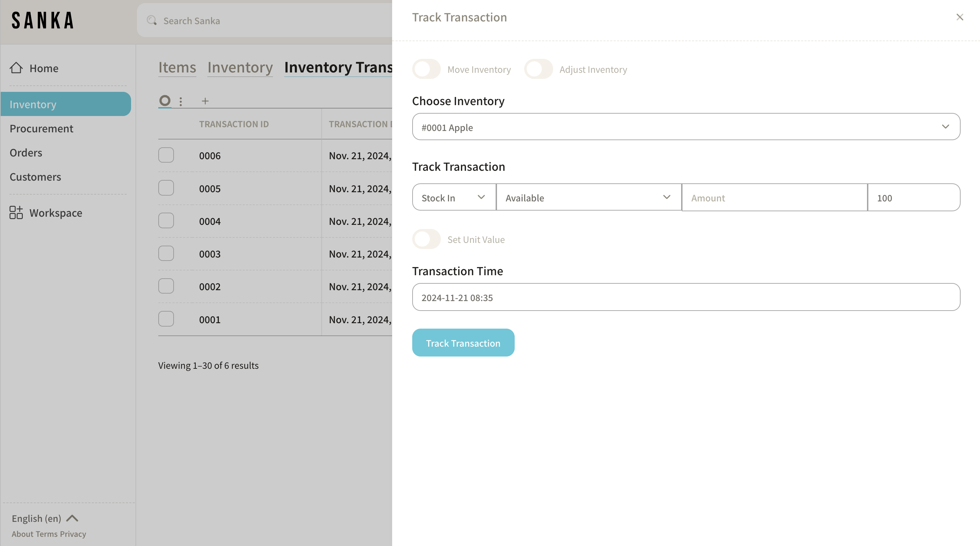Screen dimensions: 980x546
Task: Expand the Stock In dropdown
Action: coord(454,198)
